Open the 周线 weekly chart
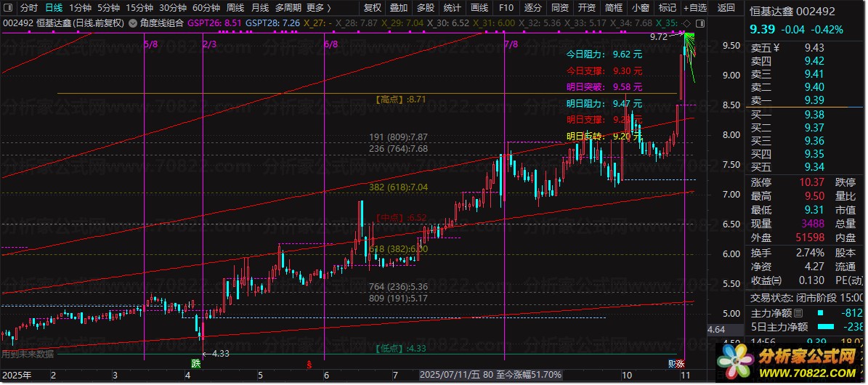Image resolution: width=868 pixels, height=385 pixels. click(235, 8)
